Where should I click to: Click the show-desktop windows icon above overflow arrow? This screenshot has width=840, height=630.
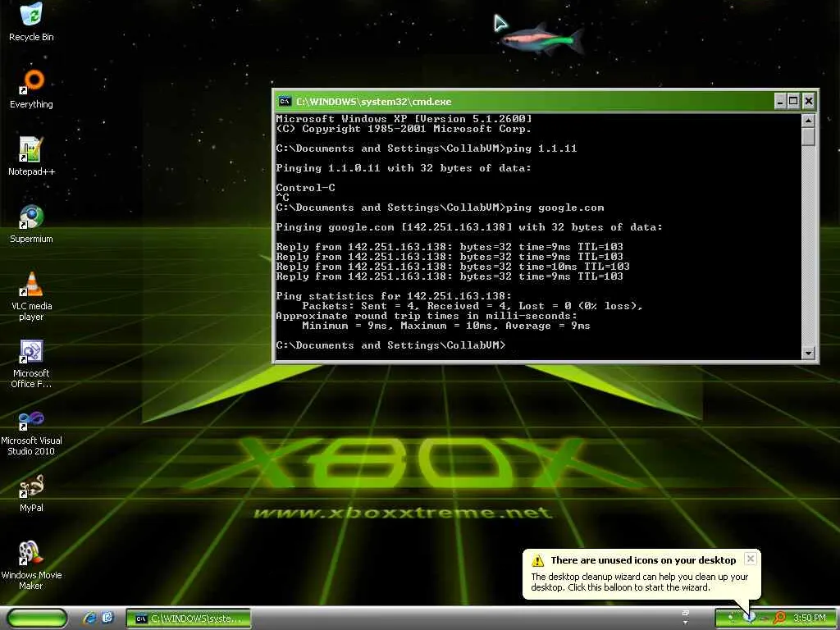[685, 612]
